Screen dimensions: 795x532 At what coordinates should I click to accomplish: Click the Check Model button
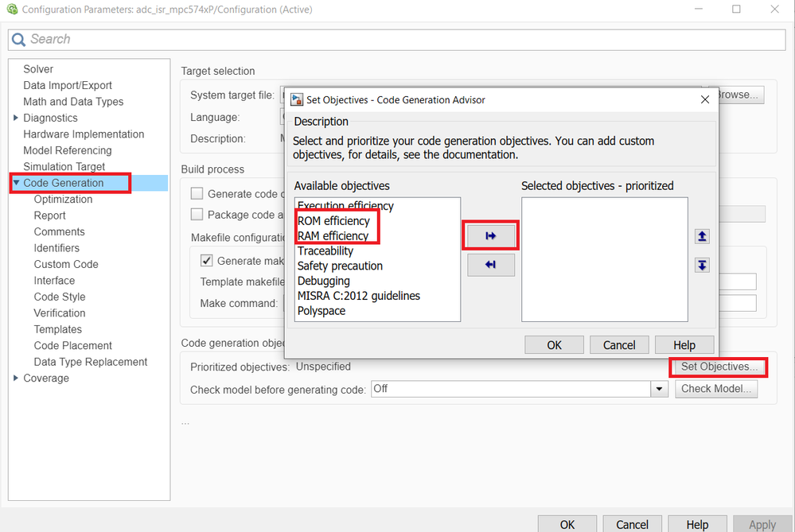[x=715, y=388]
